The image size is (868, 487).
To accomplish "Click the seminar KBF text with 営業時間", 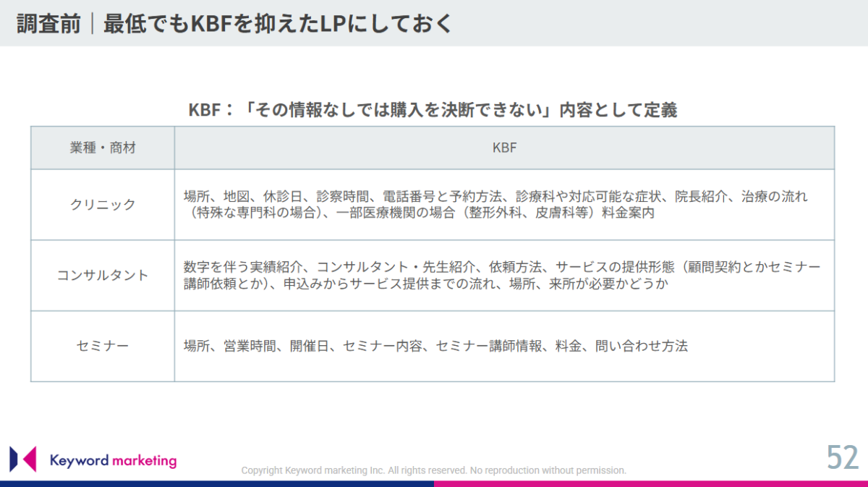I will coord(435,347).
